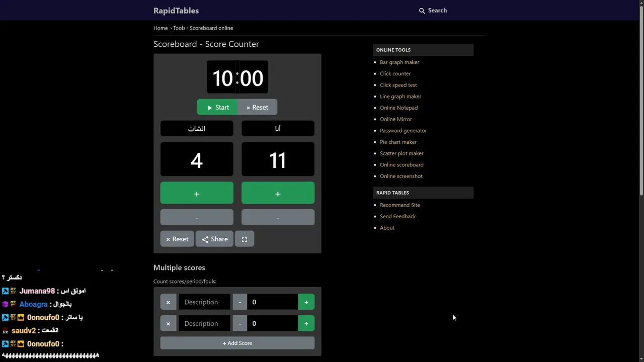Open Pie chart maker link
644x362 pixels.
(398, 142)
